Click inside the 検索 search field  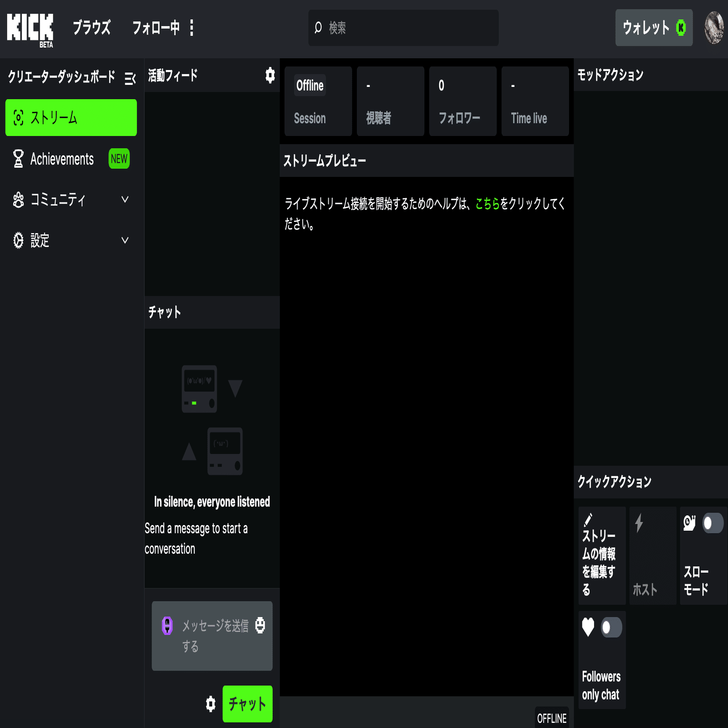point(403,28)
